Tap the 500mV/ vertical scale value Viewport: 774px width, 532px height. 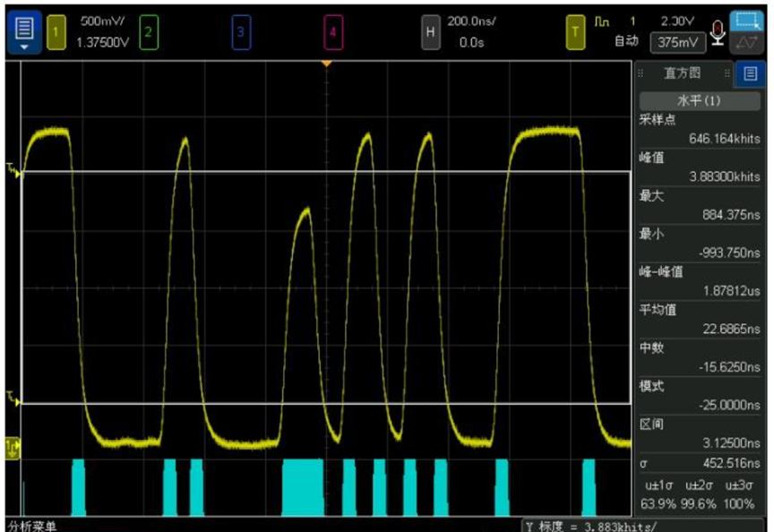click(102, 21)
